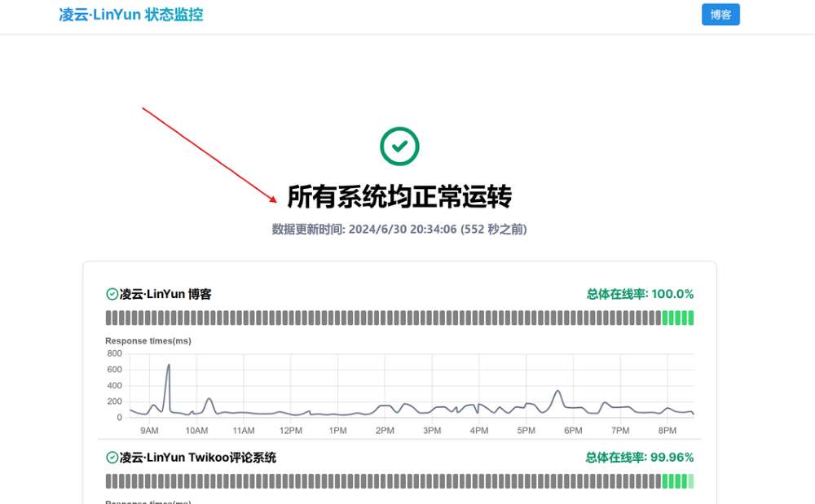
Task: Open the 博客 button in header
Action: [720, 15]
